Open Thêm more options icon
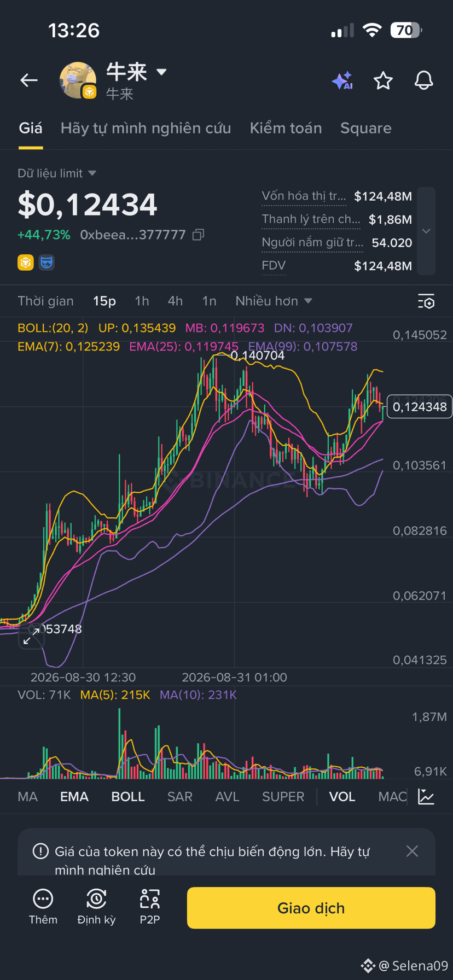 pyautogui.click(x=43, y=899)
